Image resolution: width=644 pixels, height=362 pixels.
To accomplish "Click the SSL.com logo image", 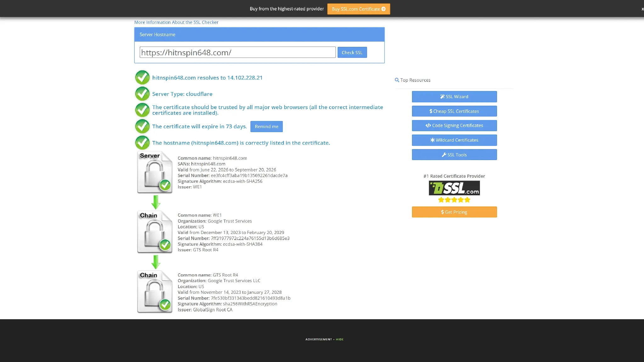I will coord(454,188).
